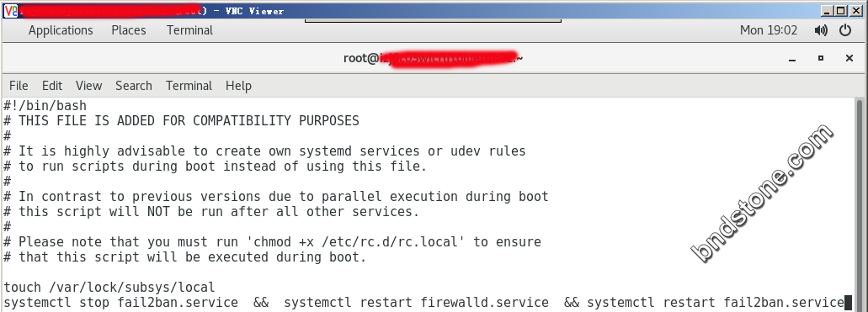Maximize the root terminal window
This screenshot has width=868, height=312.
(x=821, y=58)
